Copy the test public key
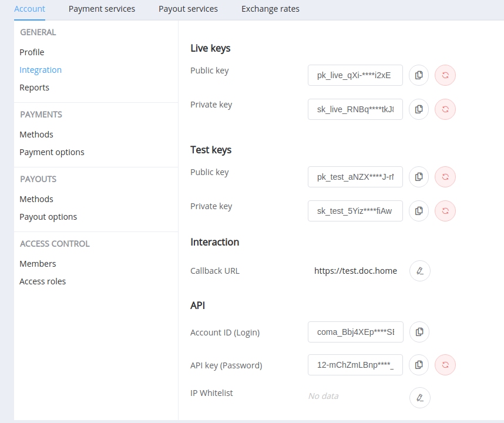504x423 pixels. pos(419,177)
